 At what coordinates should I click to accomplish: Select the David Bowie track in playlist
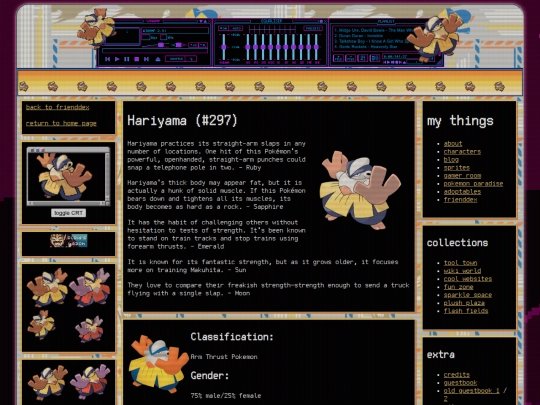(374, 30)
